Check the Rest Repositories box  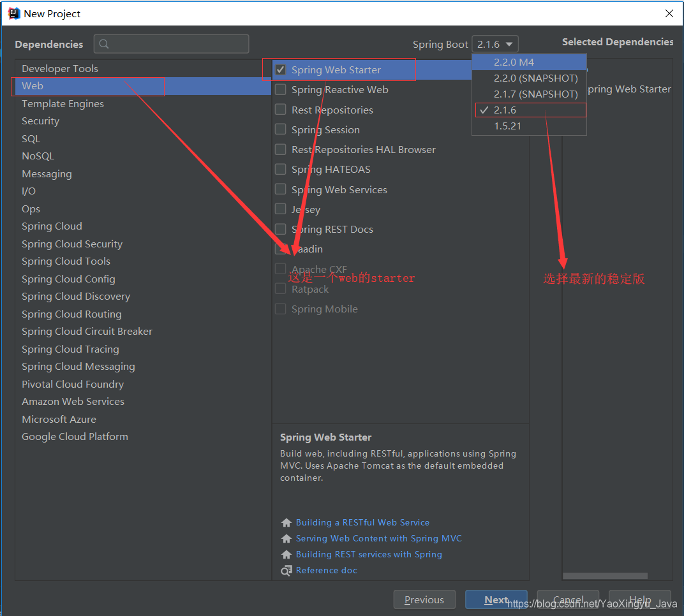tap(281, 110)
